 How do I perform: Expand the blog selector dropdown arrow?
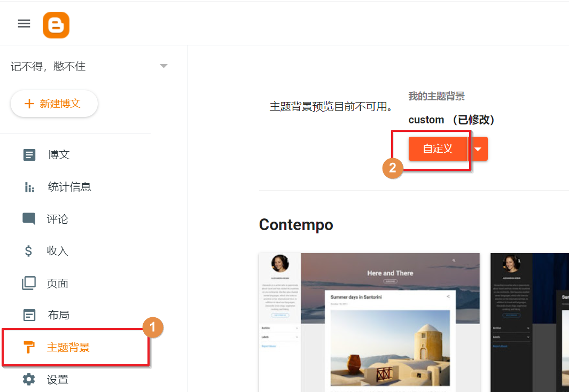[164, 66]
